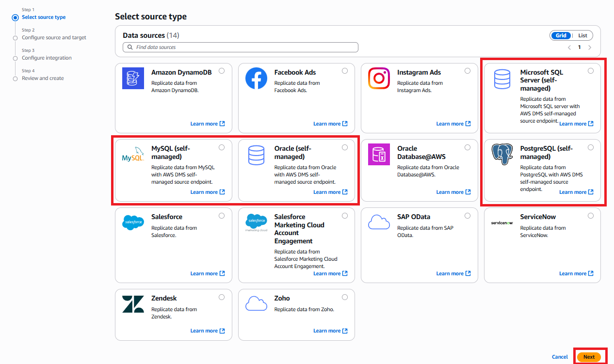Open Learn more for Facebook Ads

click(331, 124)
